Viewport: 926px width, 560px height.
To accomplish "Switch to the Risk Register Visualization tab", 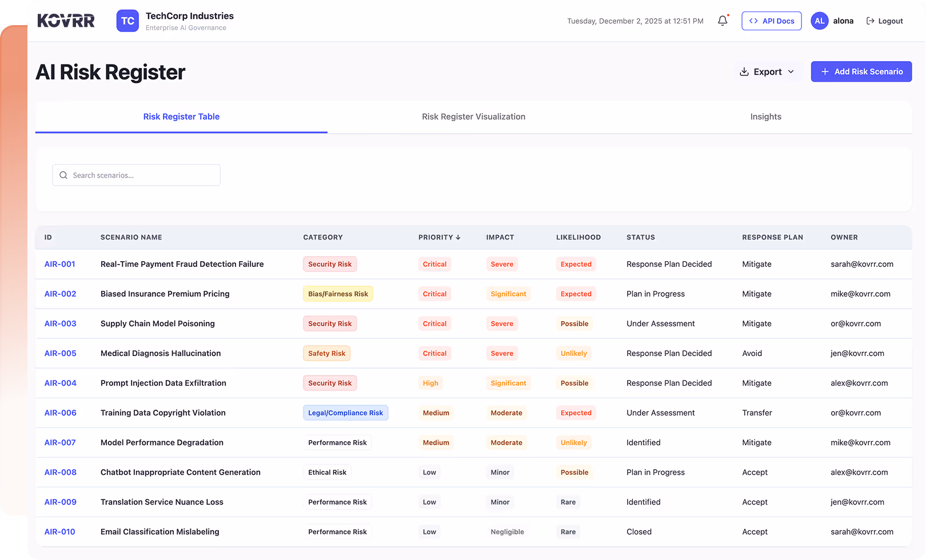I will (473, 117).
